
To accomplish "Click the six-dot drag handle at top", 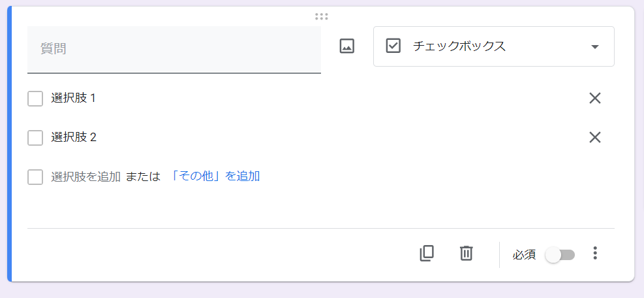I will [x=322, y=16].
